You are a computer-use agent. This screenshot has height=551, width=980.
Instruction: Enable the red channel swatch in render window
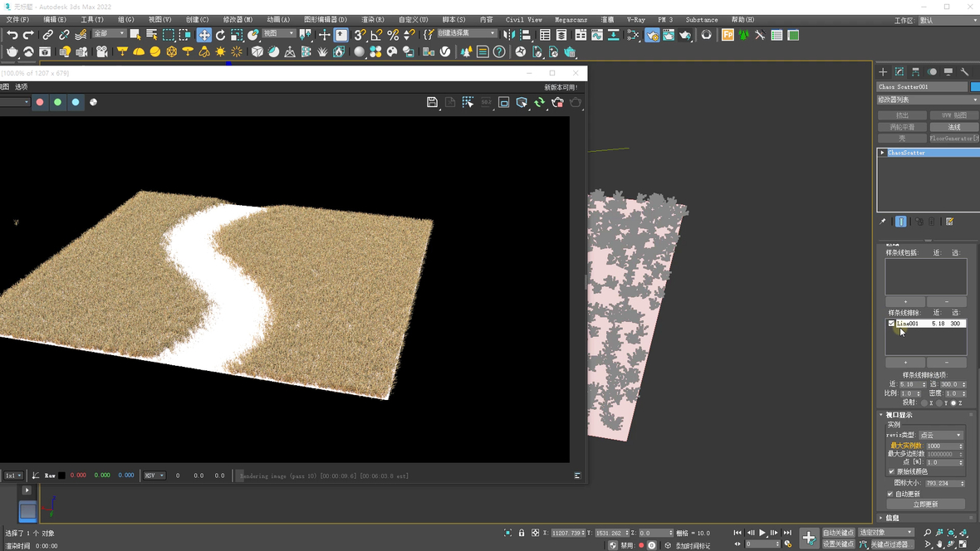click(x=40, y=102)
